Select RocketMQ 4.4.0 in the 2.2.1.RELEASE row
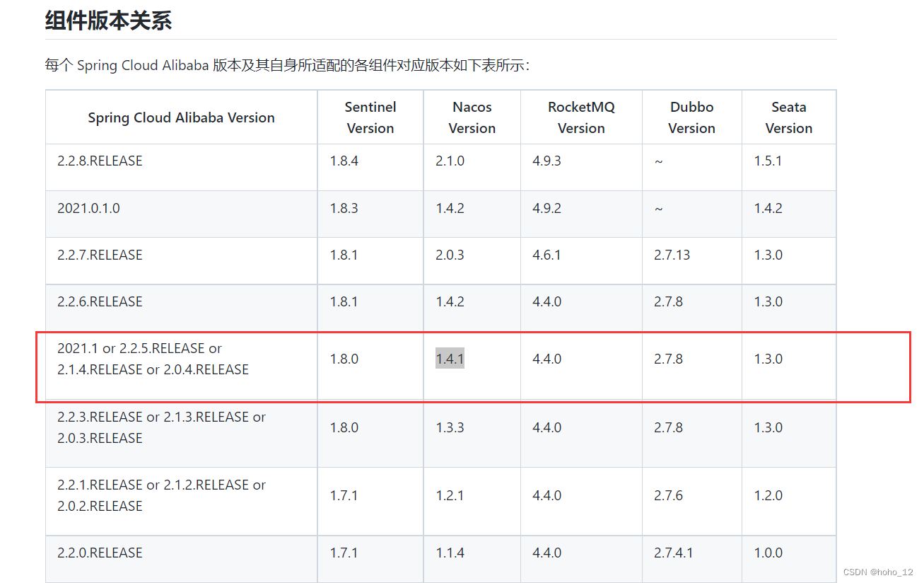 (x=581, y=501)
